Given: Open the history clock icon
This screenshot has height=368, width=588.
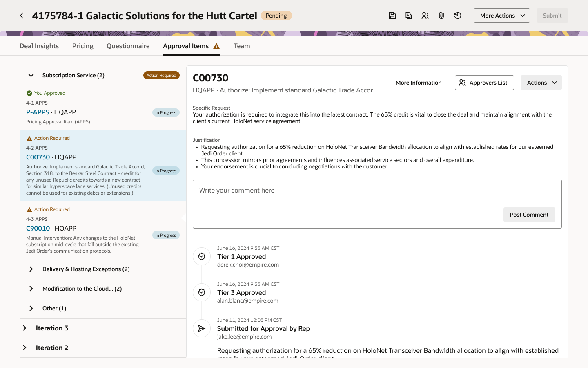Looking at the screenshot, I should [458, 16].
